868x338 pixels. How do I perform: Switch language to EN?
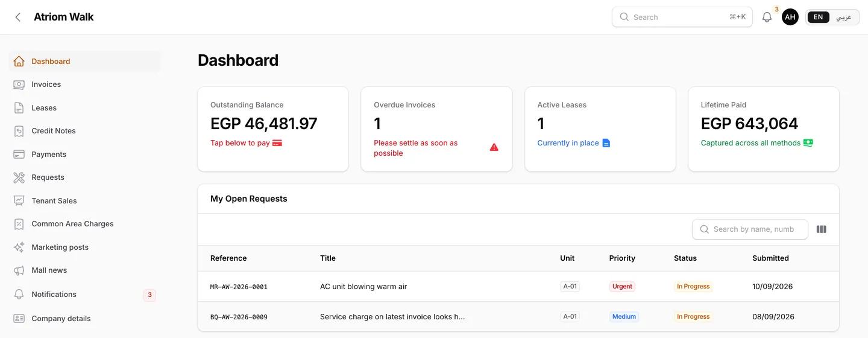(x=819, y=17)
